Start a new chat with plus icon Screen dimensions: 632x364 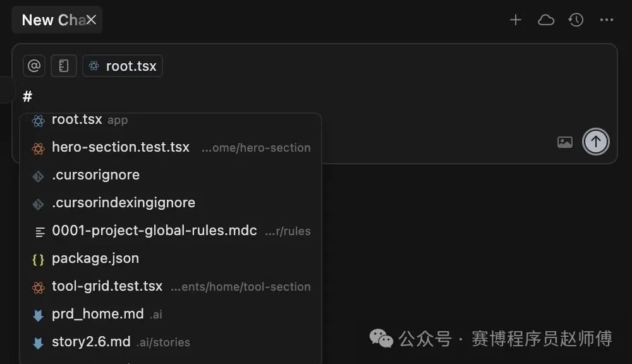(x=516, y=20)
